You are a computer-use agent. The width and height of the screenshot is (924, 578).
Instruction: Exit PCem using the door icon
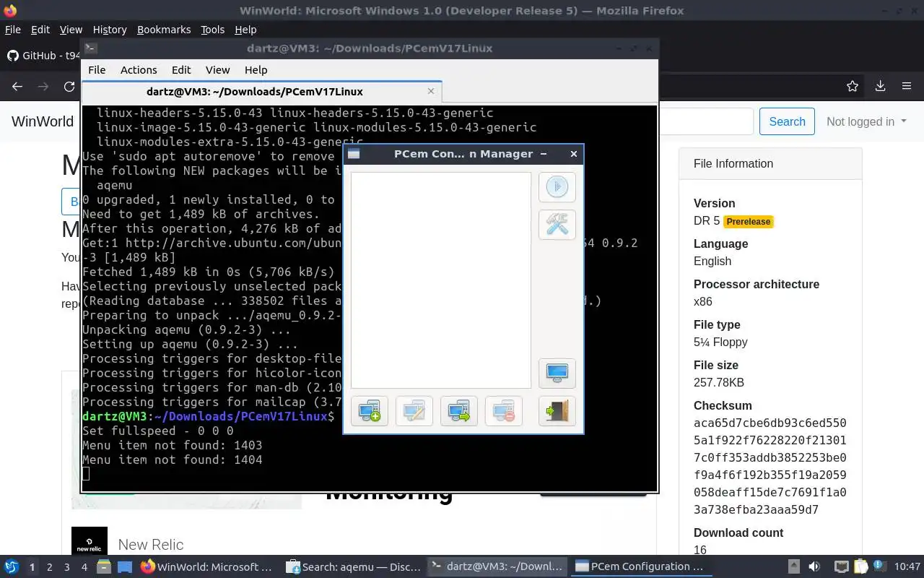point(557,411)
